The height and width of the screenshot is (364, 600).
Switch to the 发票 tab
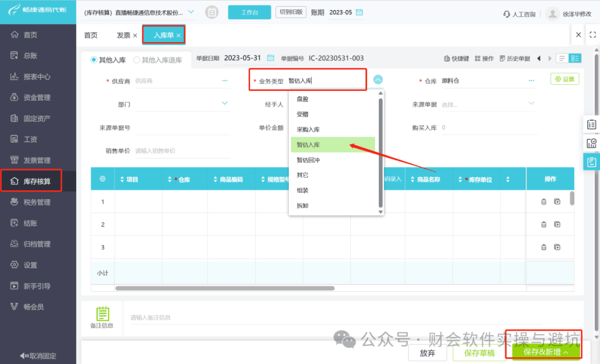tap(123, 35)
